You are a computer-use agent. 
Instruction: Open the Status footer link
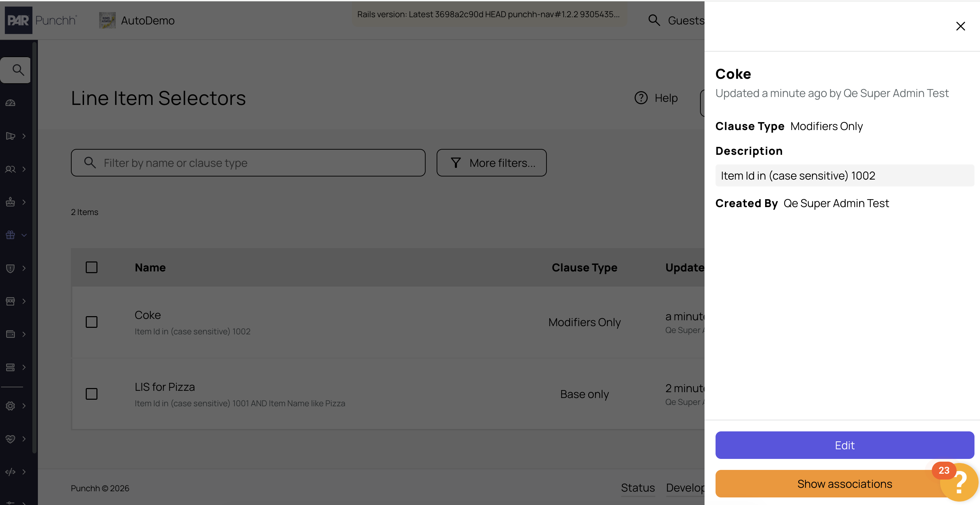coord(638,488)
